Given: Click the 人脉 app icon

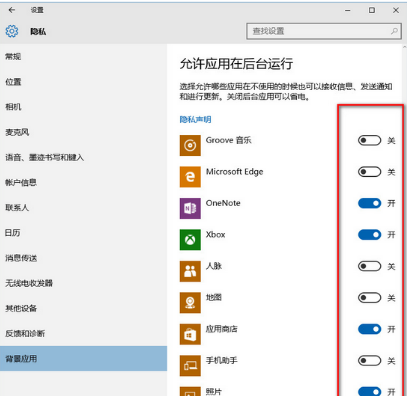Looking at the screenshot, I should tap(190, 271).
